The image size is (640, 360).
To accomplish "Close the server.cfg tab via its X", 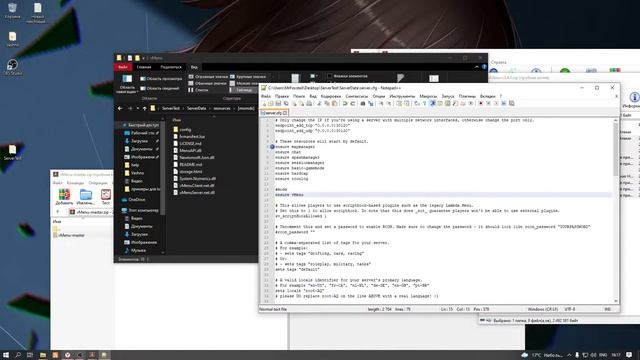I will tap(285, 113).
